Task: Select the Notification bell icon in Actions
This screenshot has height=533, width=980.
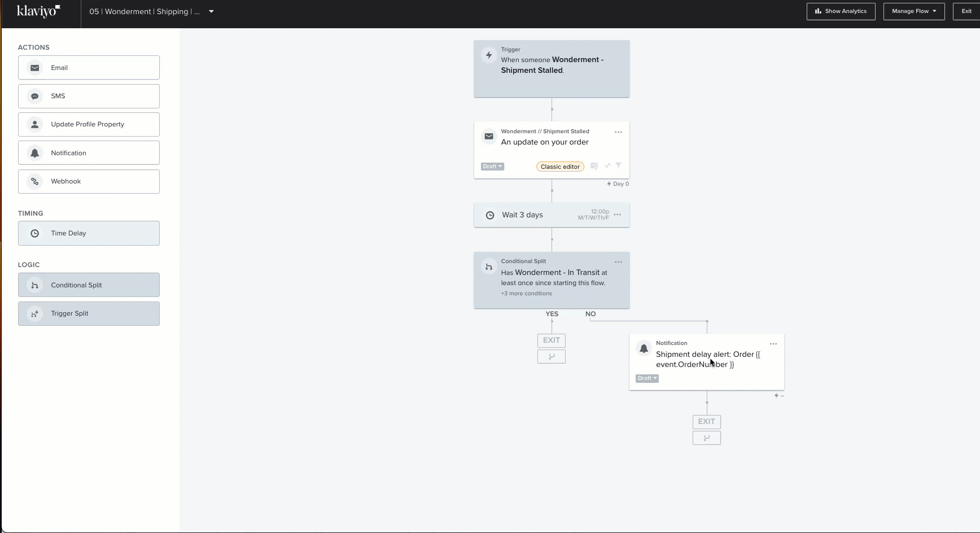Action: click(35, 153)
